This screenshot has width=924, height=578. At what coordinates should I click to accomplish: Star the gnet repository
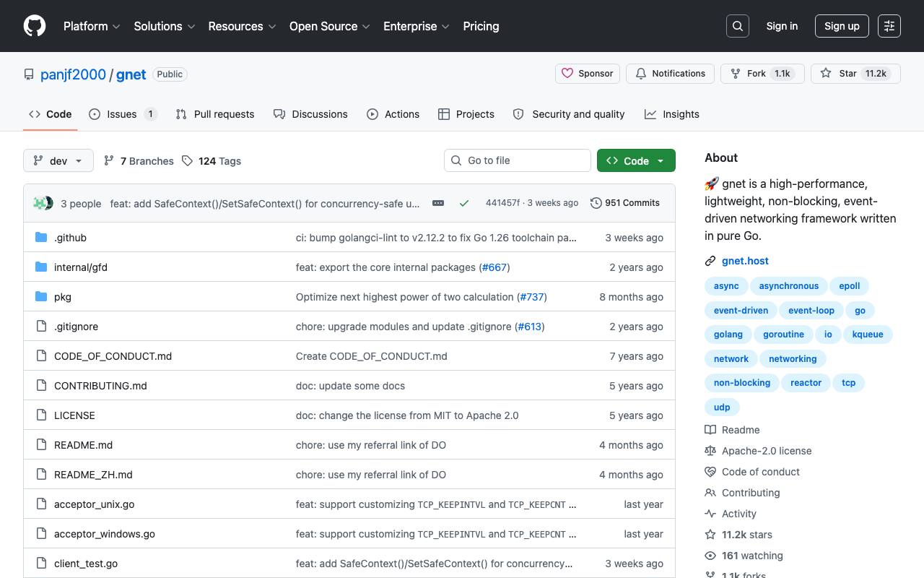[855, 74]
